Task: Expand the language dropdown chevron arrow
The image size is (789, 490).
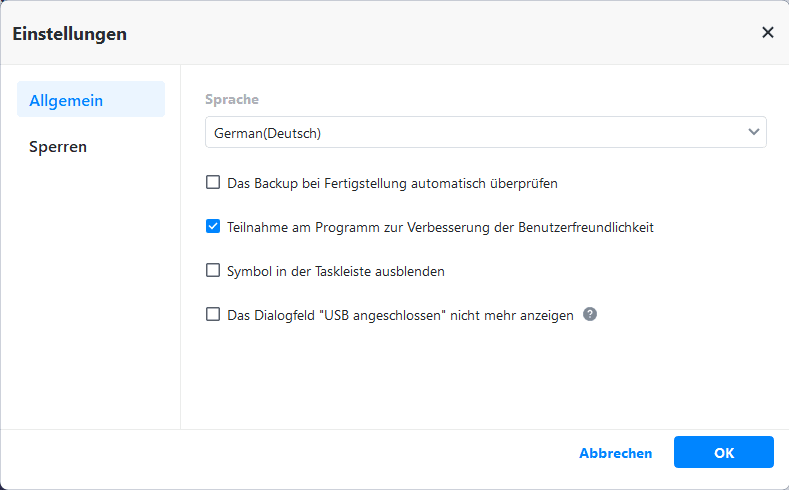Action: 754,132
